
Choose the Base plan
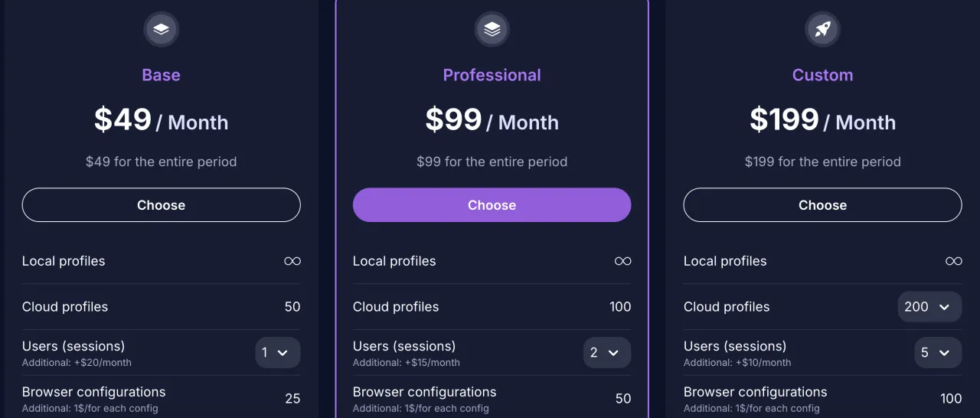(x=161, y=205)
